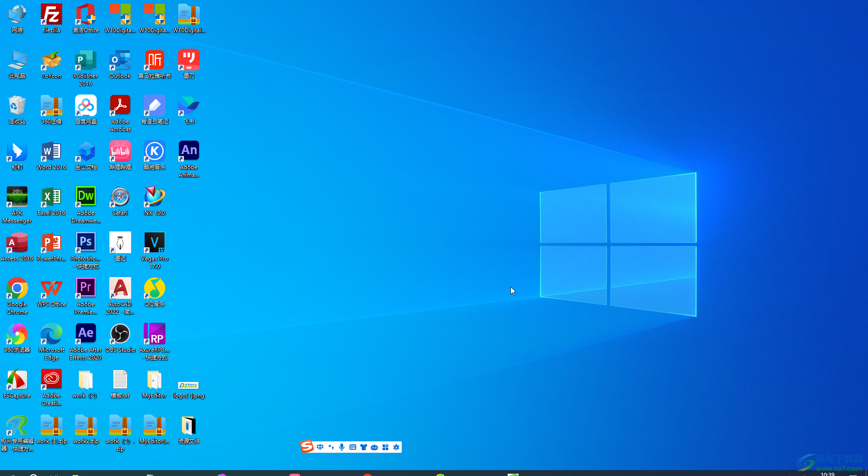
Task: Click the Sogou input method logo
Action: click(307, 447)
